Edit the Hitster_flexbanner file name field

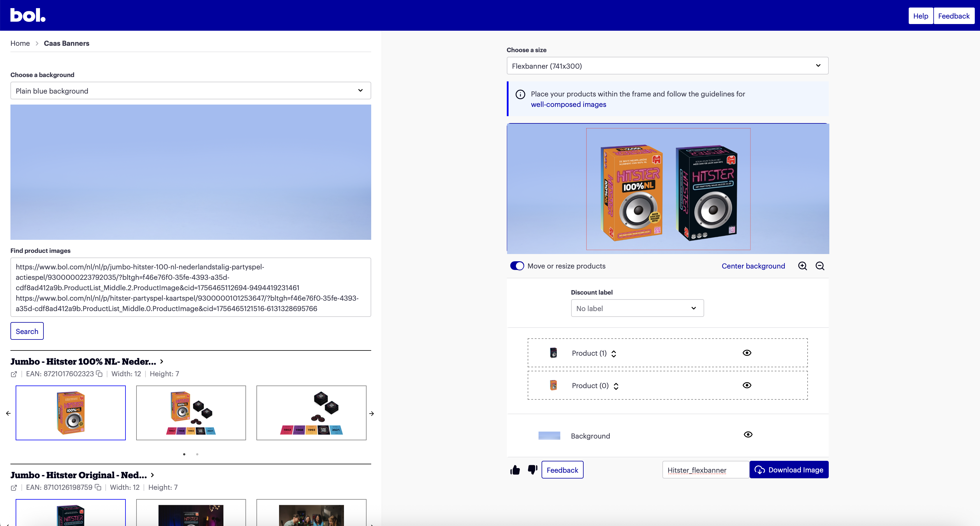[x=706, y=470]
